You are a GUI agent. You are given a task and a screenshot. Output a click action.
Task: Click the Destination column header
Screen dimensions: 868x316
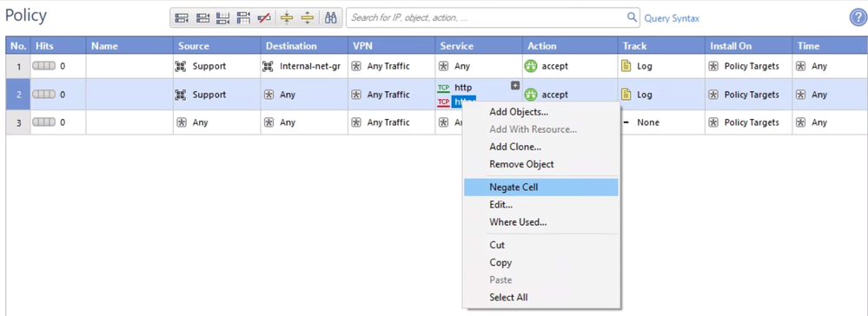[x=304, y=46]
